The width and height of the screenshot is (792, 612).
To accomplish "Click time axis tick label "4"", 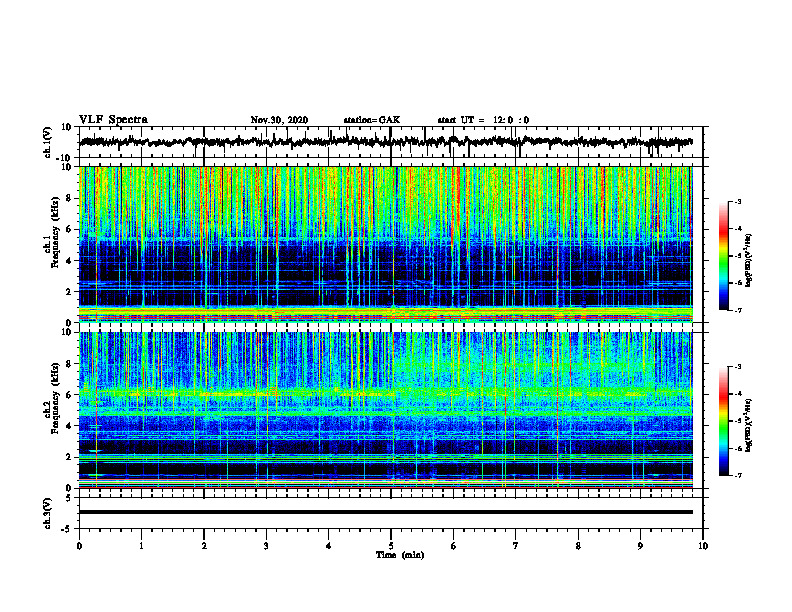I will point(329,546).
